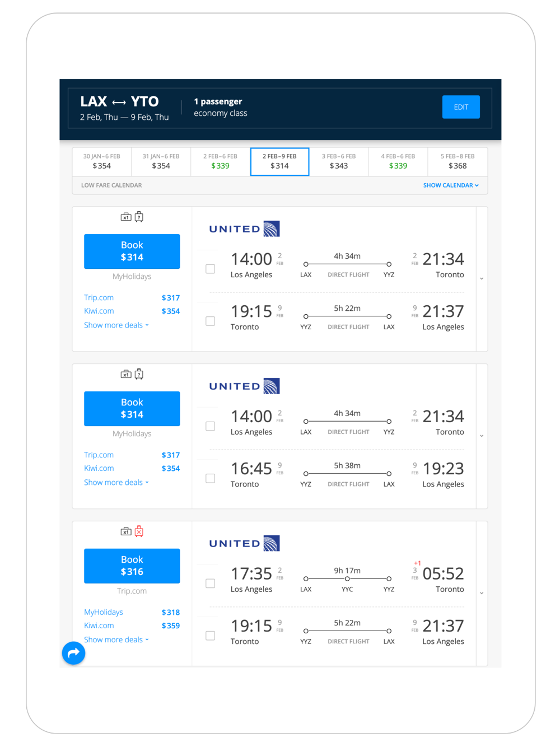This screenshot has width=560, height=747.
Task: Check the 14:00 Los Angeles flight in first card
Action: (211, 269)
